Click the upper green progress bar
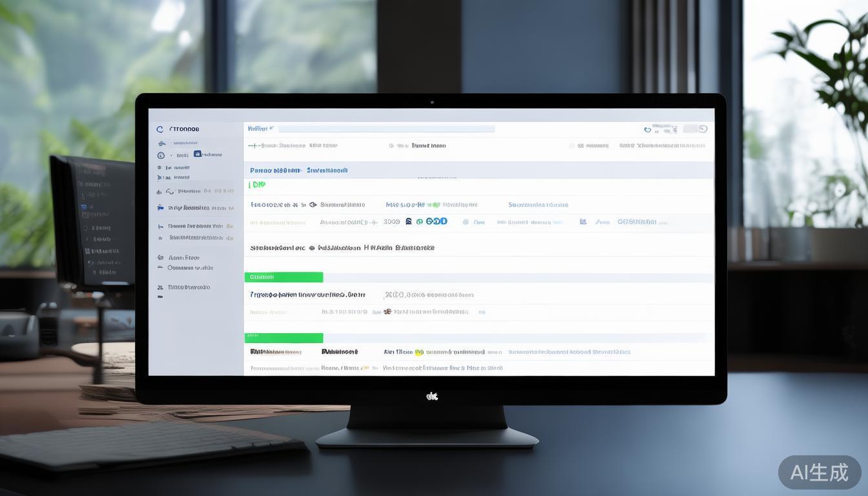The image size is (868, 496). pyautogui.click(x=284, y=277)
